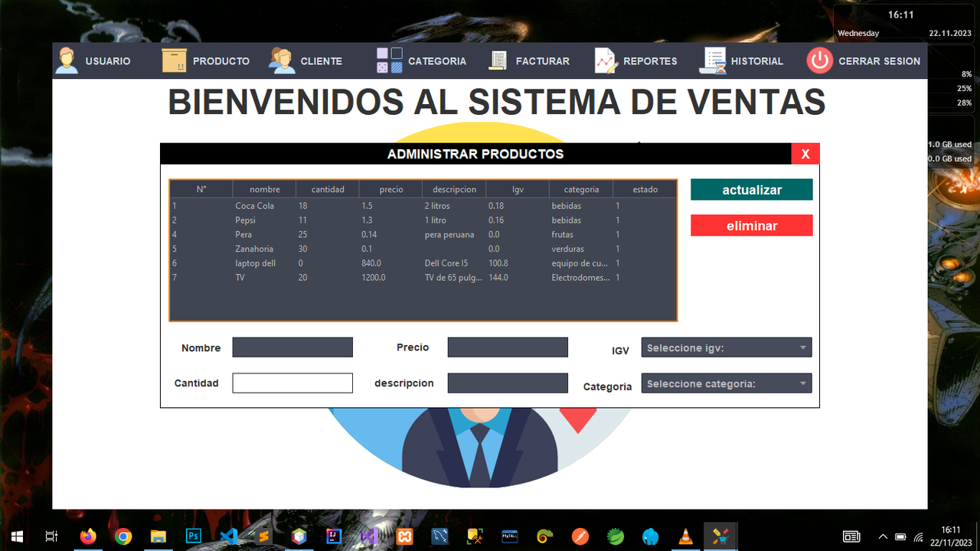Viewport: 980px width, 551px height.
Task: Click the Precio input field
Action: [508, 347]
